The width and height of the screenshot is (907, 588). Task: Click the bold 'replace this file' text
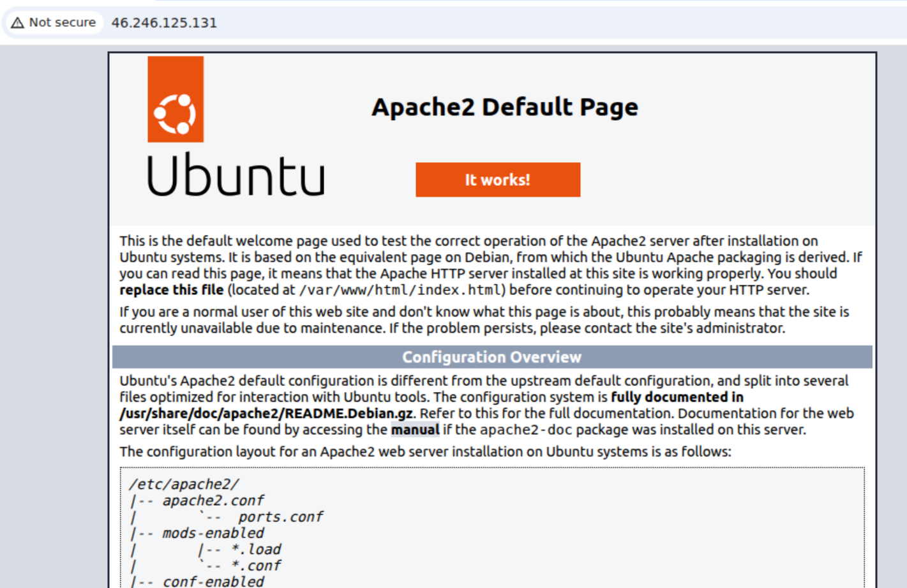point(171,290)
